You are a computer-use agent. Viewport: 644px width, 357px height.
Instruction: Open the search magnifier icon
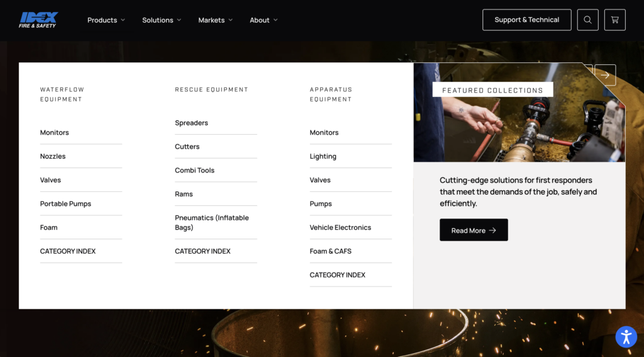pos(587,20)
